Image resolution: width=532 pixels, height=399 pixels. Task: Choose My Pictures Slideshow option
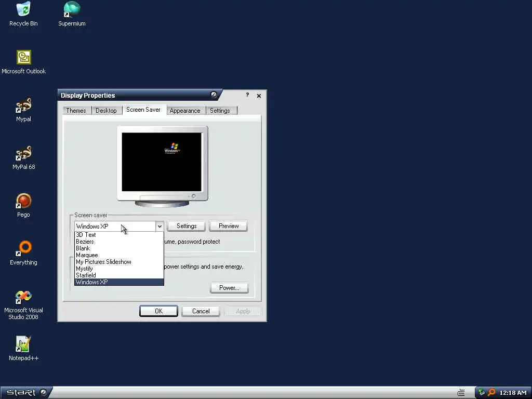coord(119,262)
